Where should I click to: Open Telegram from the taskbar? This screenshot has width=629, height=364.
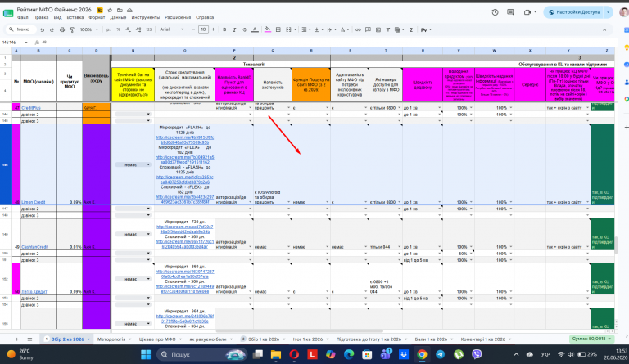[x=440, y=354]
